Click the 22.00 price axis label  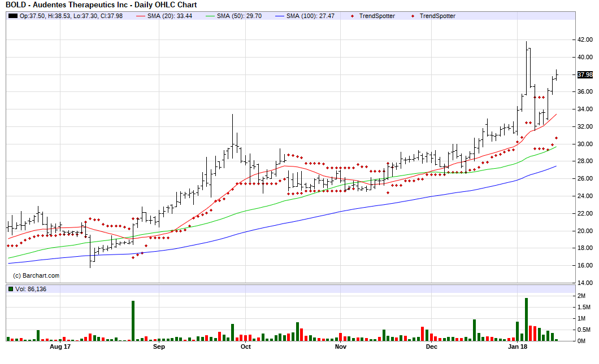[x=585, y=213]
